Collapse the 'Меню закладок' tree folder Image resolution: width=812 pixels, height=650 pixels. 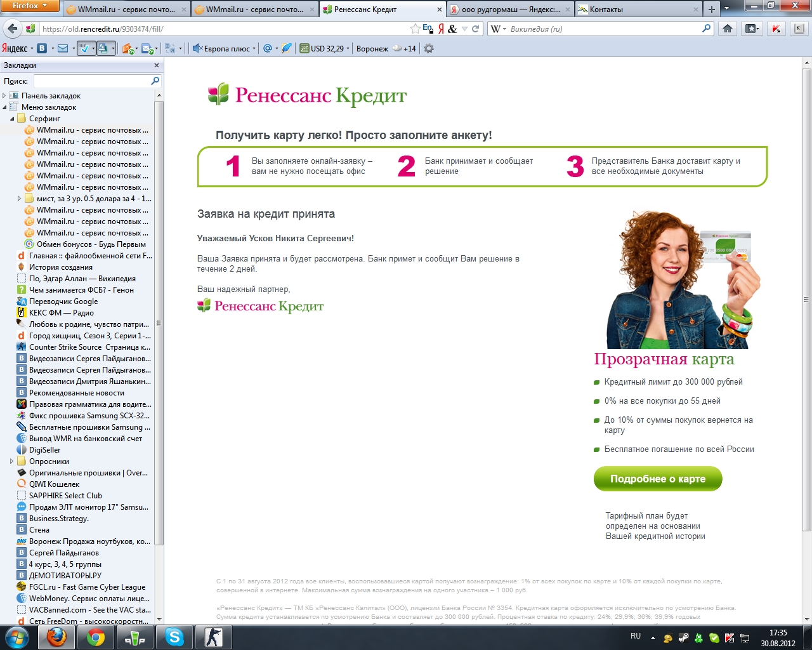click(x=4, y=107)
